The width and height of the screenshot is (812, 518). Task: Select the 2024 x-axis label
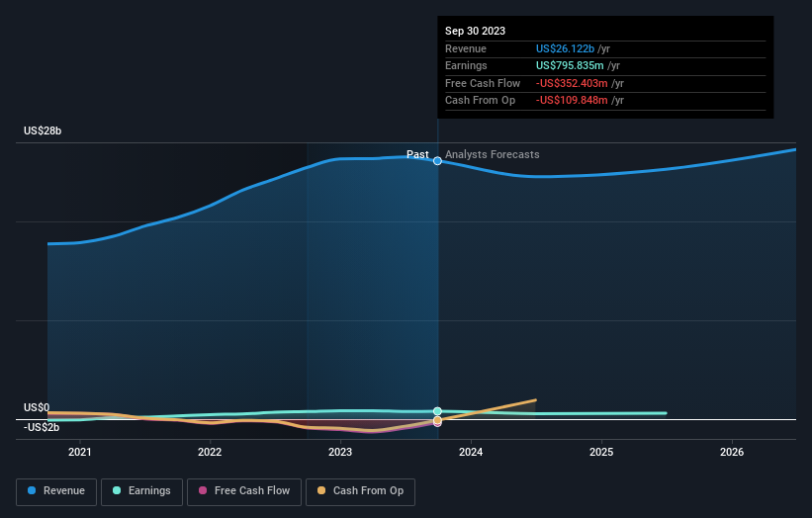click(x=471, y=453)
